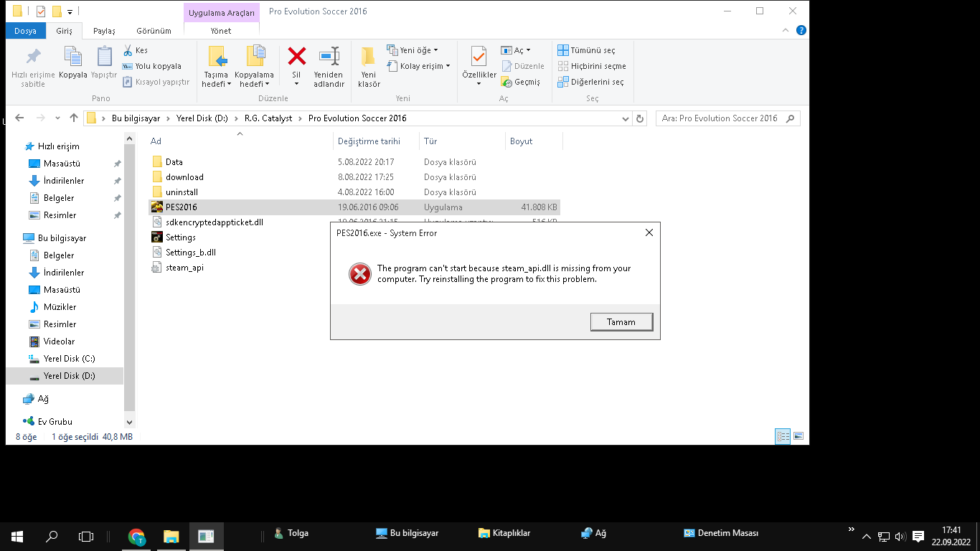Viewport: 980px width, 551px height.
Task: Click Yerel Disk (D:) breadcrumb in address bar
Action: 202,118
